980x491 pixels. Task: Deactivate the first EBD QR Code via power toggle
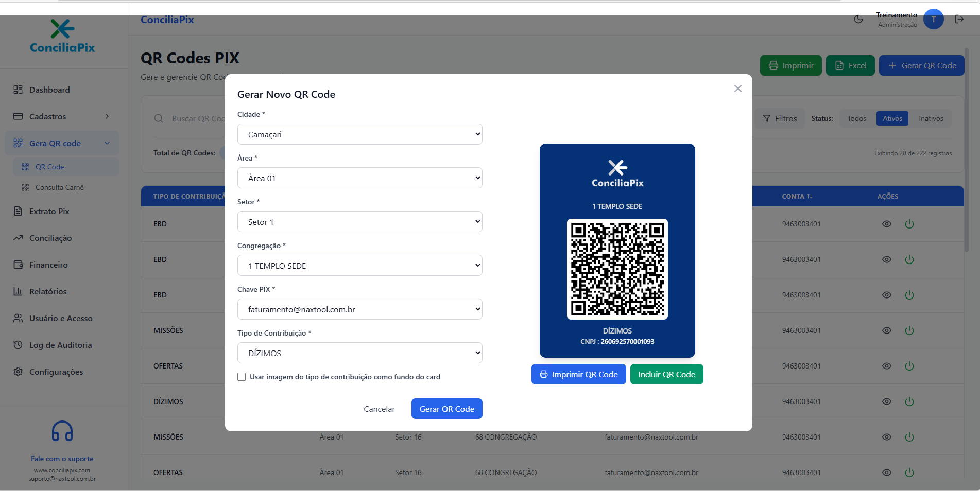click(909, 224)
